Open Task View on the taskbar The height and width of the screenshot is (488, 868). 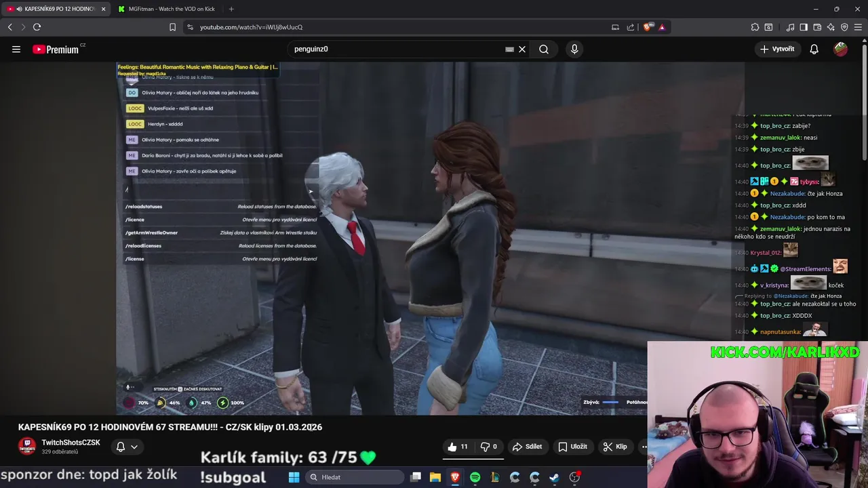pos(416,477)
